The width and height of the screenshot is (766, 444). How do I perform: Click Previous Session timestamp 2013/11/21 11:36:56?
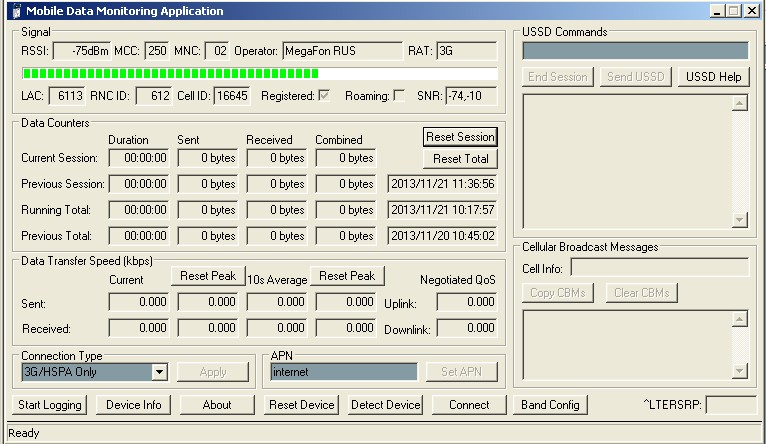443,184
